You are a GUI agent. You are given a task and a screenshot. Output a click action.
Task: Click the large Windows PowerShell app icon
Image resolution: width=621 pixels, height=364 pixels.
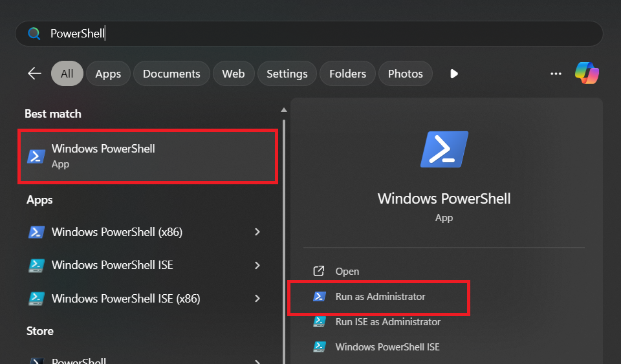[444, 149]
